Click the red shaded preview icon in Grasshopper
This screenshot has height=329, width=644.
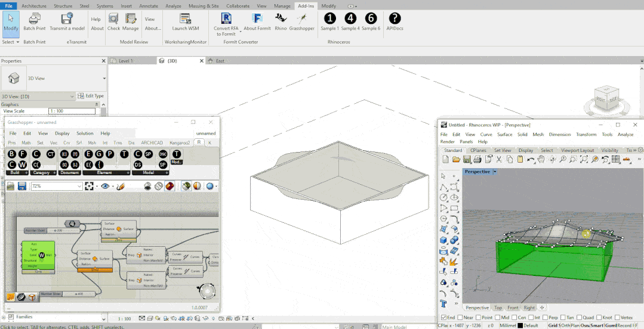[x=169, y=186]
